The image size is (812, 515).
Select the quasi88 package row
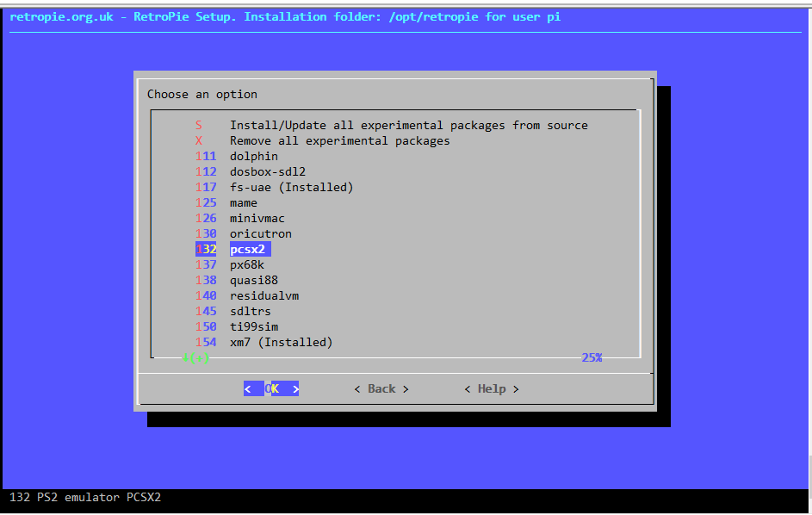tap(237, 280)
